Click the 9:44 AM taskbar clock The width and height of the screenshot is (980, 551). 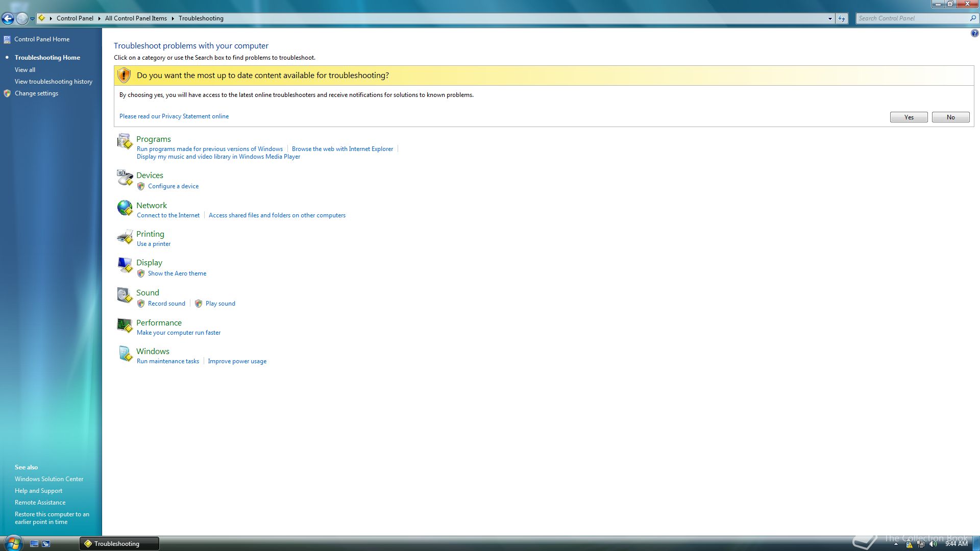956,544
